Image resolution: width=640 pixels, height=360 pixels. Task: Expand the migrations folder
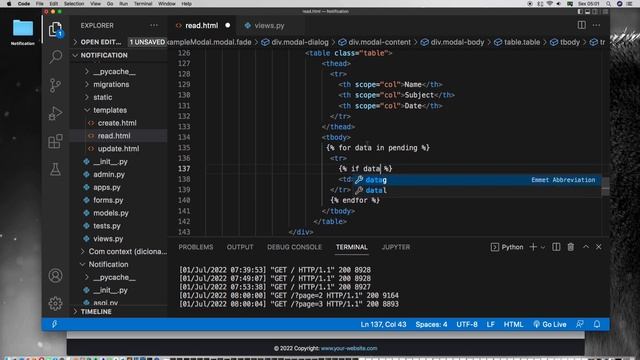(x=111, y=84)
